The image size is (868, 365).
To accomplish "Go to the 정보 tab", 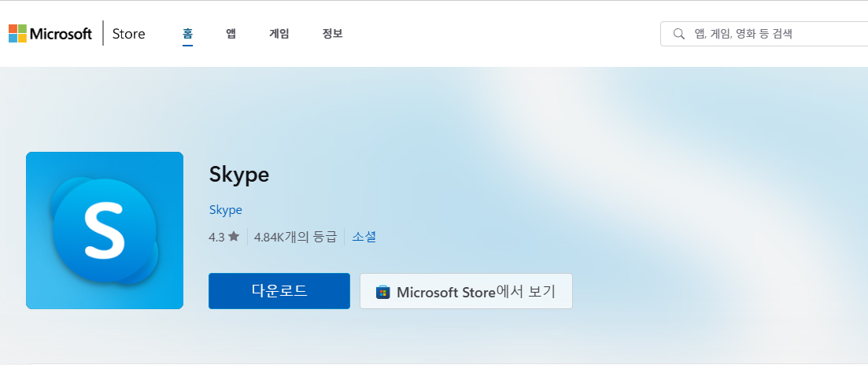I will [x=333, y=33].
